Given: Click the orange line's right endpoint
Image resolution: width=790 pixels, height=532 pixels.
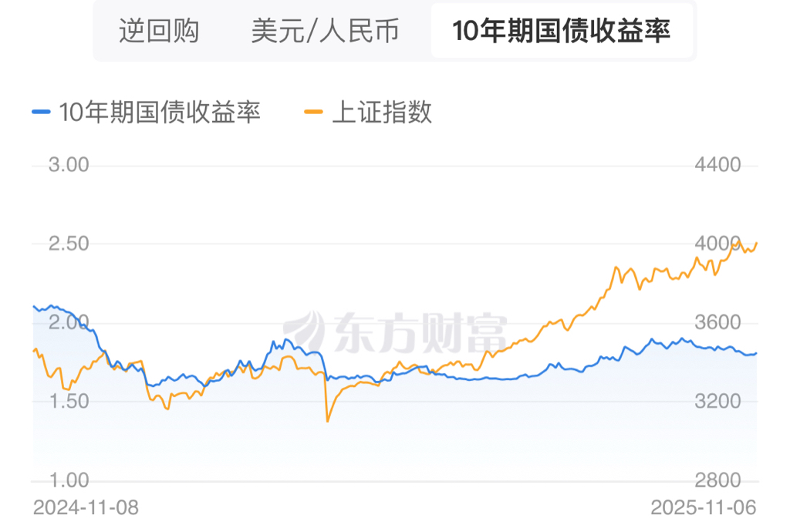Looking at the screenshot, I should point(757,243).
